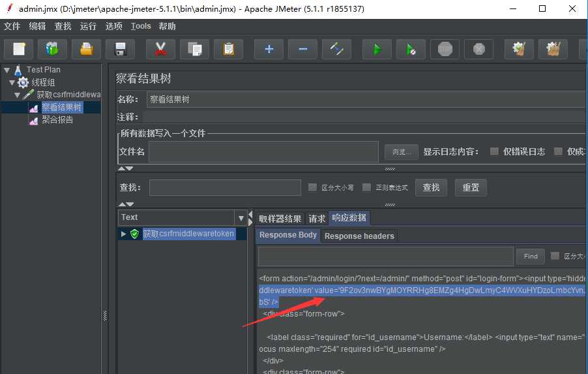The image size is (588, 374).
Task: Click the Paste clipboard icon
Action: click(x=228, y=49)
